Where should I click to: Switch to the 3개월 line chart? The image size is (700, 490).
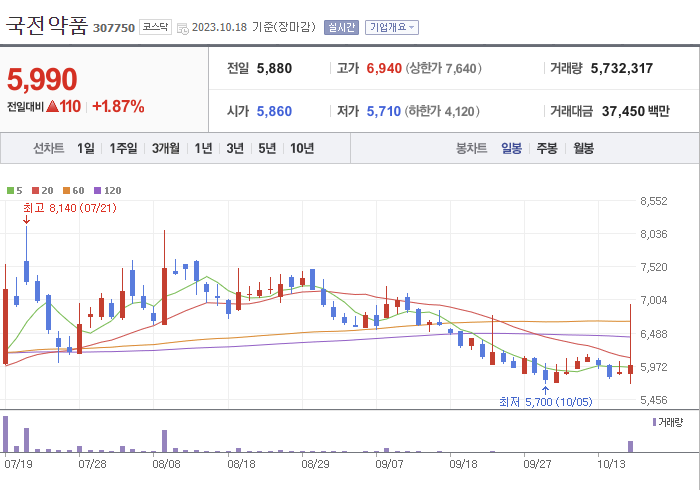pyautogui.click(x=166, y=148)
